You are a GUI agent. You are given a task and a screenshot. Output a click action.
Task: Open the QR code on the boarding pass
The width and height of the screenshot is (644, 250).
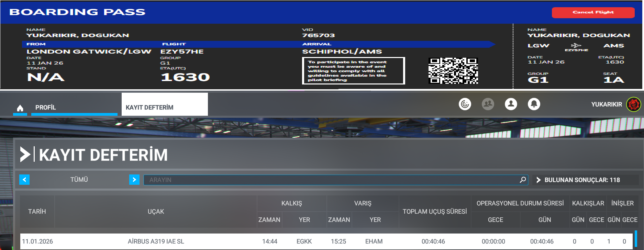[453, 71]
